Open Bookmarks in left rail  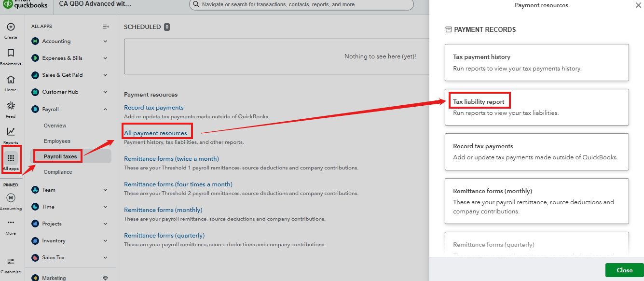[11, 54]
